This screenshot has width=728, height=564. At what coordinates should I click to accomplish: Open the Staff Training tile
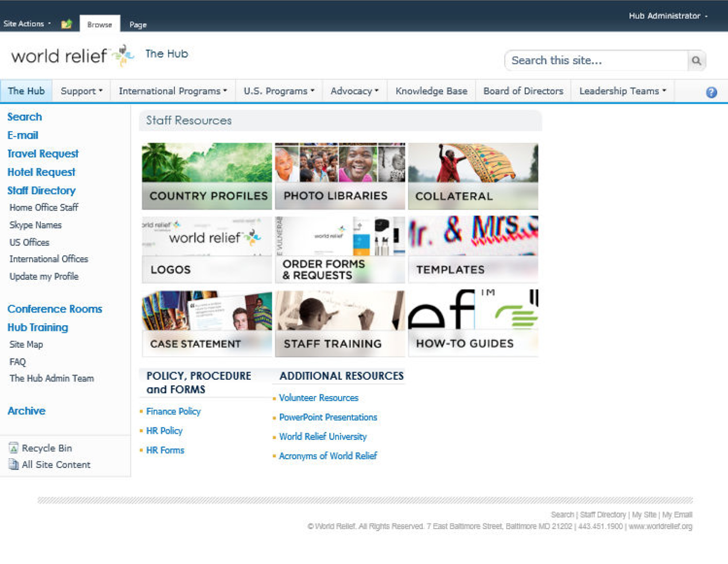point(340,324)
